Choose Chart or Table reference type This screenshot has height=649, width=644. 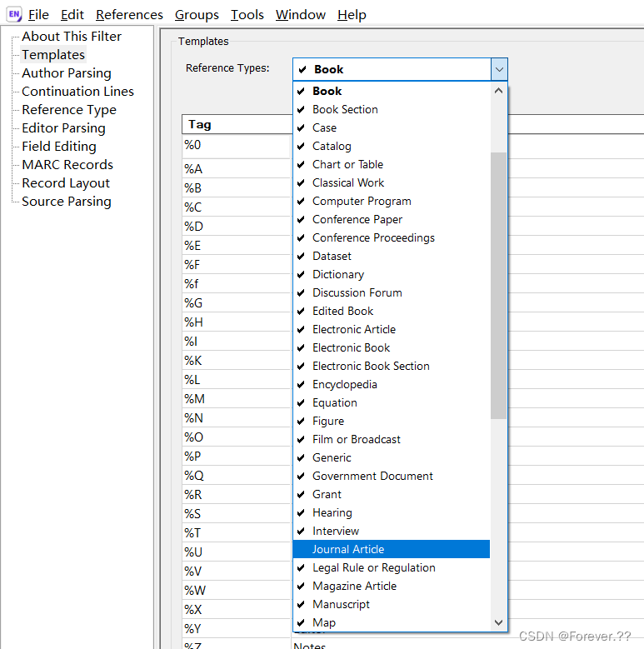tap(391, 165)
